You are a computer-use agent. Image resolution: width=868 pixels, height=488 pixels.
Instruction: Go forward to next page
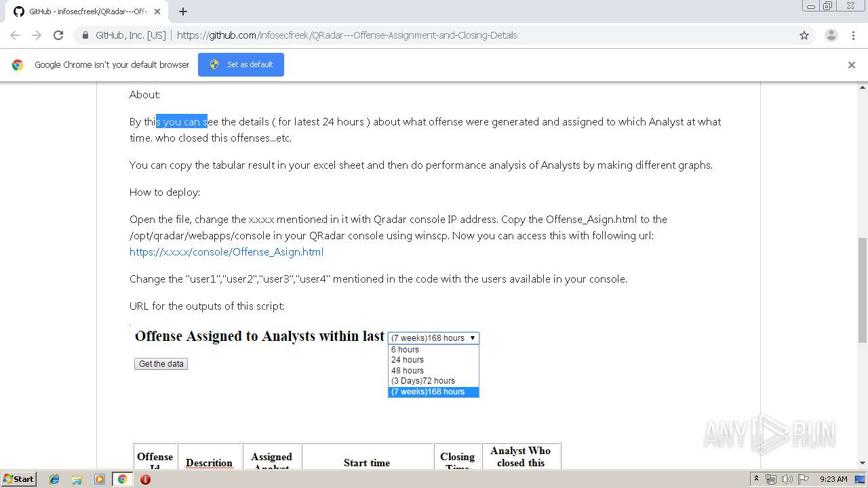pyautogui.click(x=37, y=35)
